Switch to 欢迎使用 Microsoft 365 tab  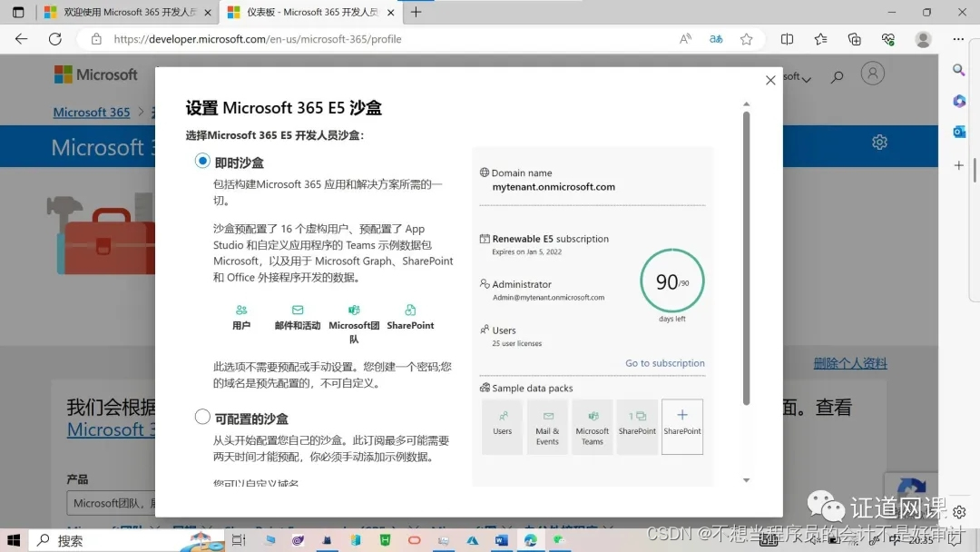point(128,12)
